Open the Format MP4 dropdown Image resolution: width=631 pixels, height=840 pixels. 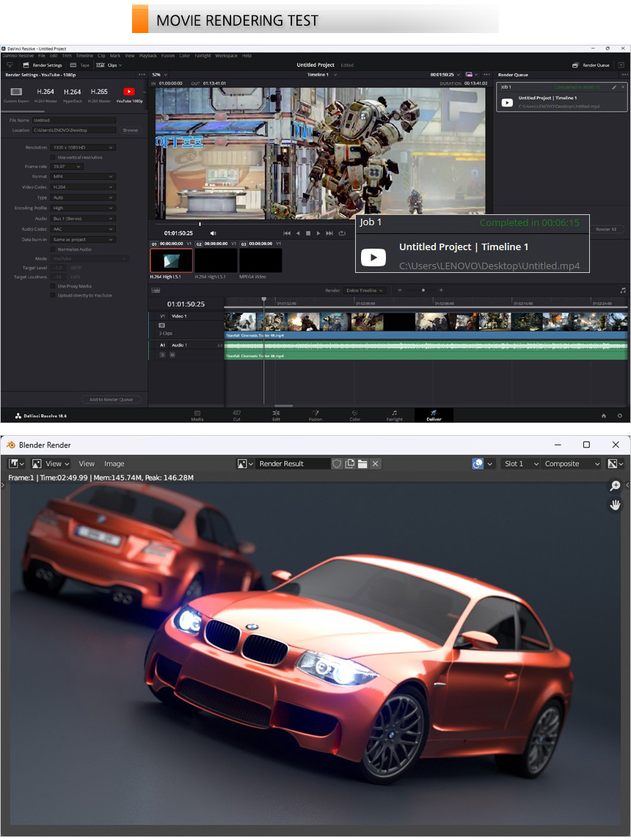pyautogui.click(x=82, y=176)
